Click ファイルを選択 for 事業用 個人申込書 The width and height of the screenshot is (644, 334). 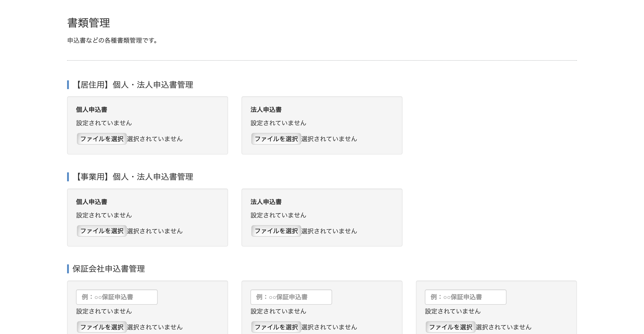(x=102, y=231)
